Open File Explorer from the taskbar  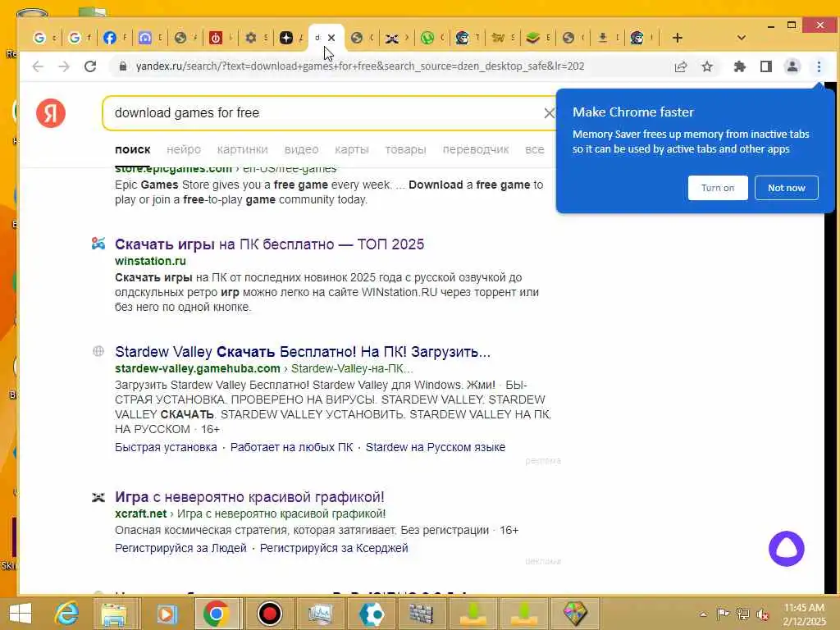click(x=114, y=614)
